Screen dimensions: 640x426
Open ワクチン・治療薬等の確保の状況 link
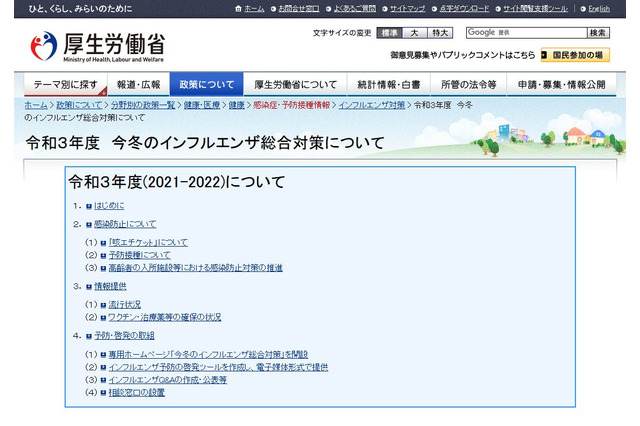[x=164, y=318]
